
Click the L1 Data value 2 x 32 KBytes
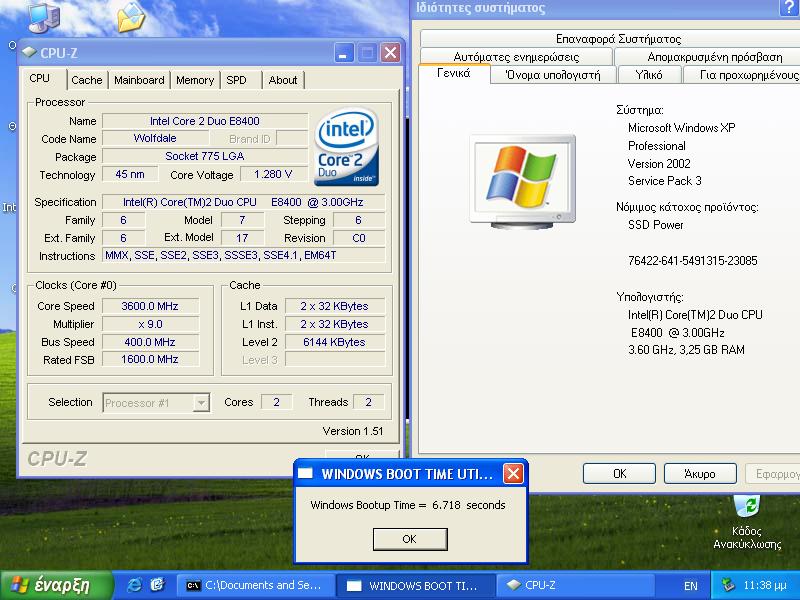pyautogui.click(x=335, y=306)
